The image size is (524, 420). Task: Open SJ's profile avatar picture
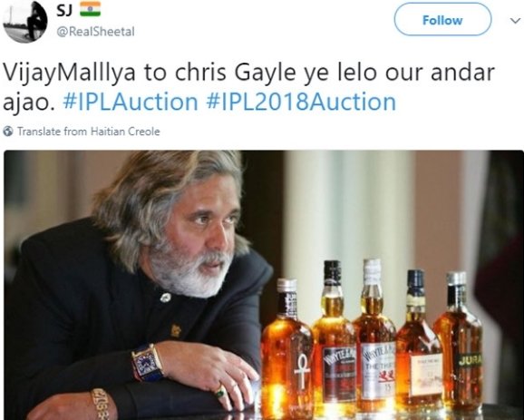[x=25, y=22]
